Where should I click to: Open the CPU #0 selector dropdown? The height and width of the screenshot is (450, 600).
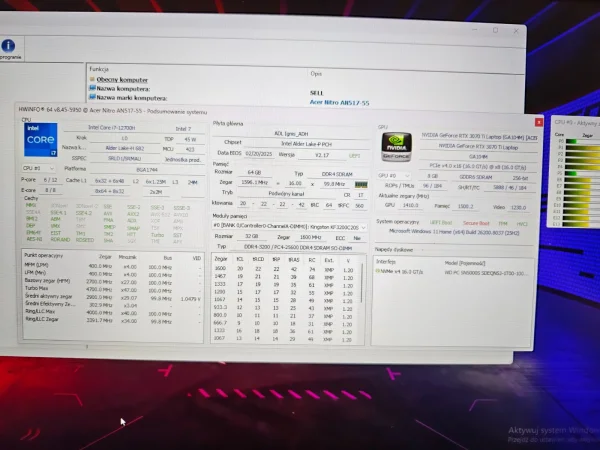click(39, 169)
